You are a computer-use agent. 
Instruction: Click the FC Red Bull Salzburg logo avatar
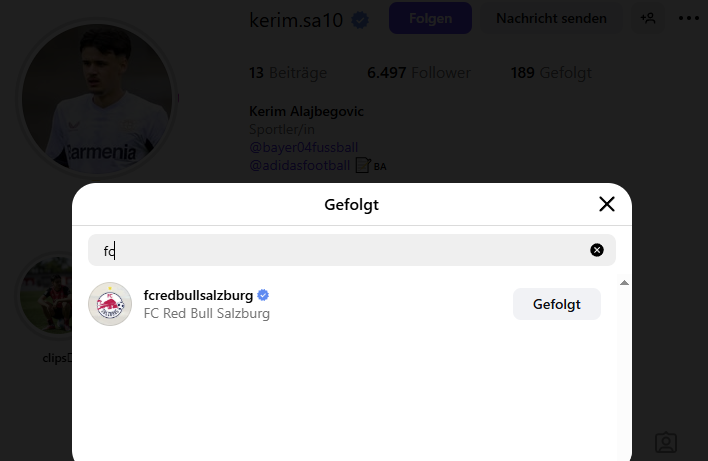point(110,304)
